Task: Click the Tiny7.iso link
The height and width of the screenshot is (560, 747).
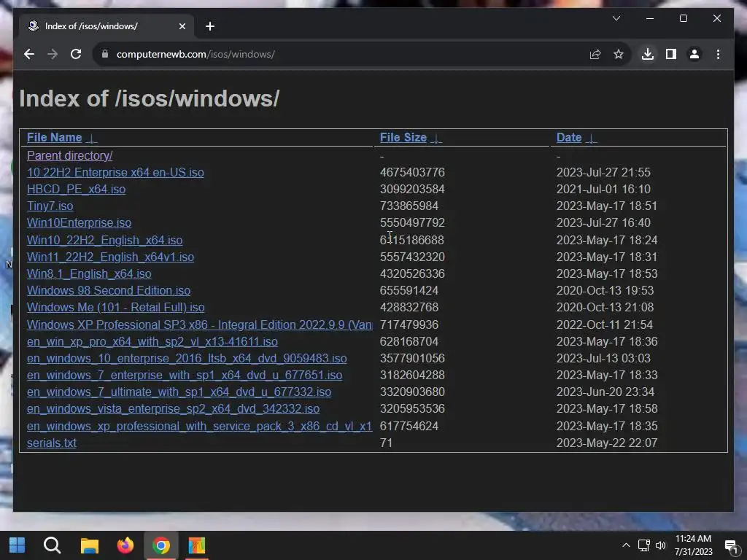Action: click(50, 206)
